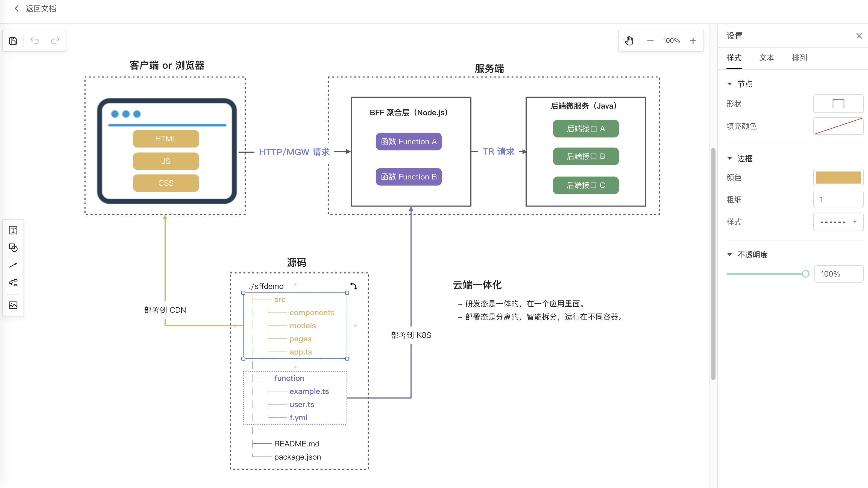This screenshot has width=868, height=488.
Task: Select the JS block in browser
Action: click(x=166, y=161)
